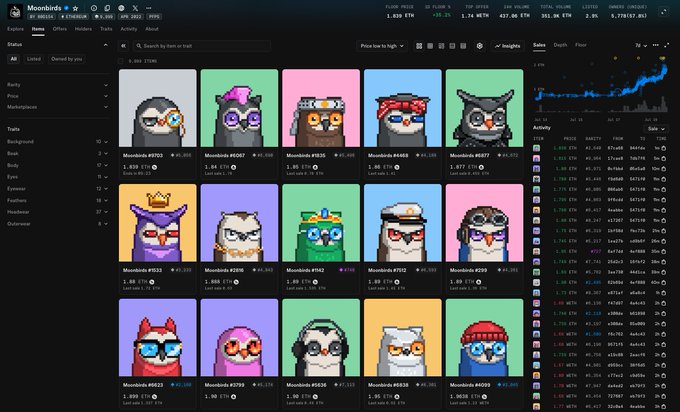Open the Moonbirds #7512 captain hat bird thumbnail
The image size is (680, 412).
[403, 223]
